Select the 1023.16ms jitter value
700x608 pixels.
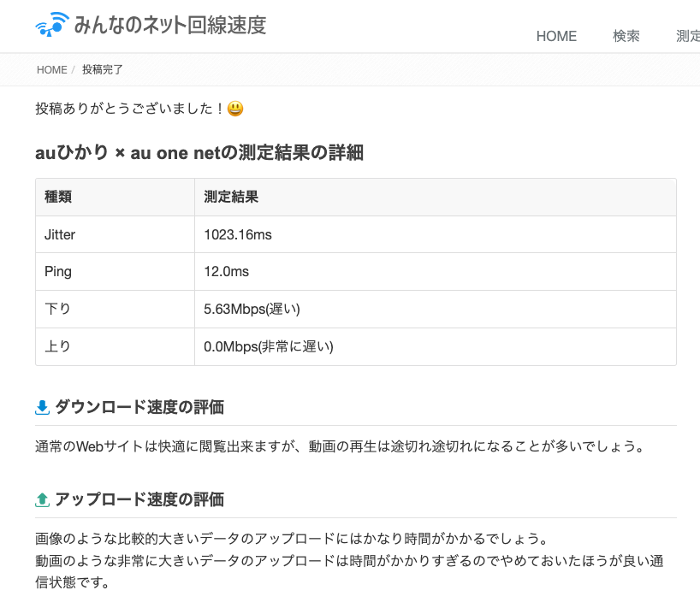click(238, 234)
